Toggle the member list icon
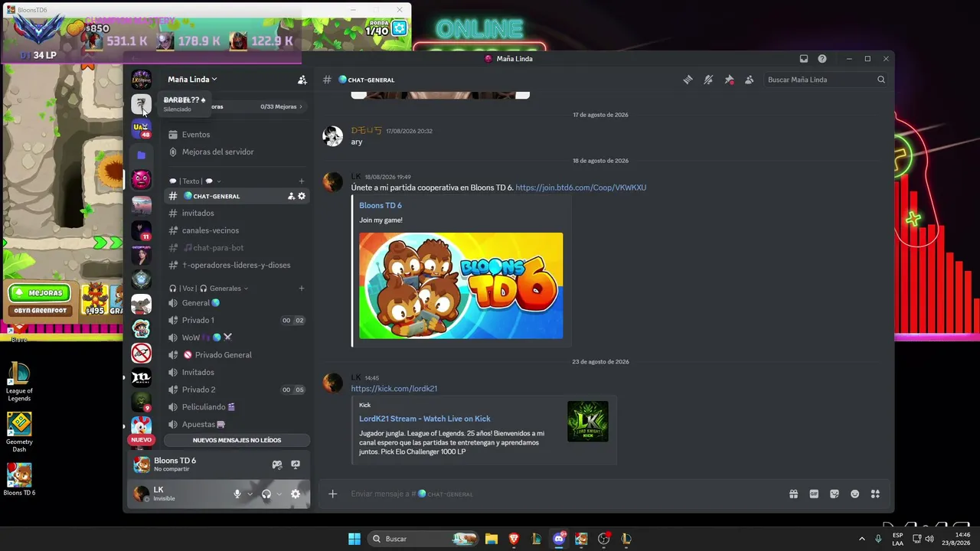Image resolution: width=980 pixels, height=551 pixels. click(750, 80)
